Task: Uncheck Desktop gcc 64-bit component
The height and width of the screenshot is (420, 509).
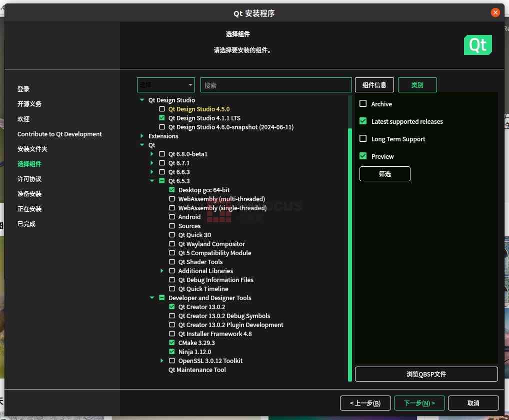Action: (x=172, y=190)
